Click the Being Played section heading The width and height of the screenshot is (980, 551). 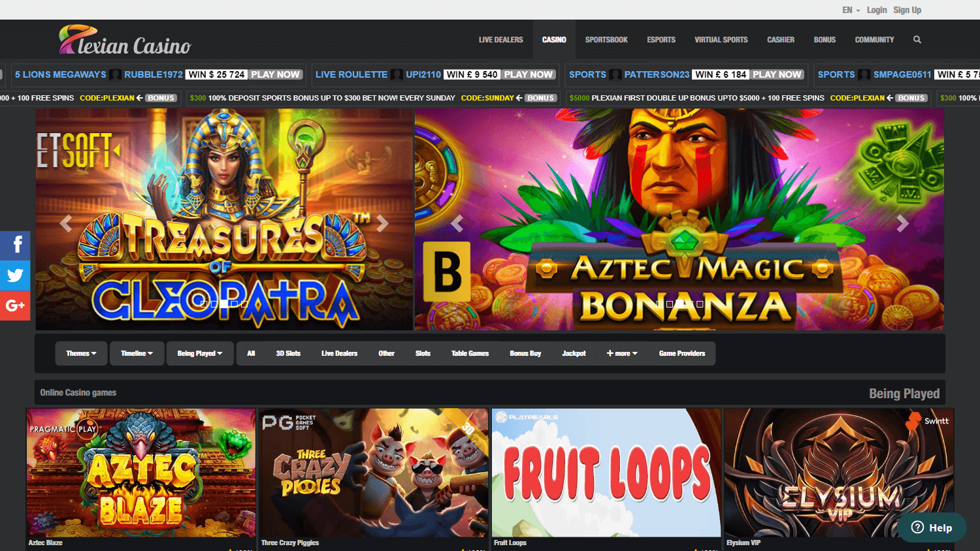904,394
